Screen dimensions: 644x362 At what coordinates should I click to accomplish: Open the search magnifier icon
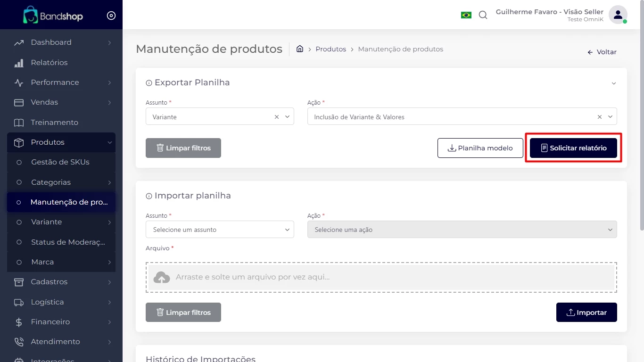point(483,15)
